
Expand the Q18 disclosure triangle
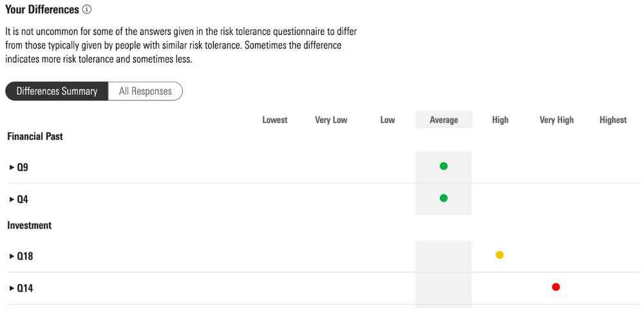[x=12, y=256]
